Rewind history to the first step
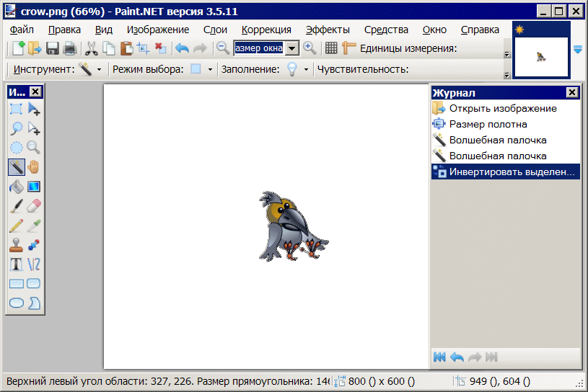Screen dimensions: 588x392 pos(439,357)
